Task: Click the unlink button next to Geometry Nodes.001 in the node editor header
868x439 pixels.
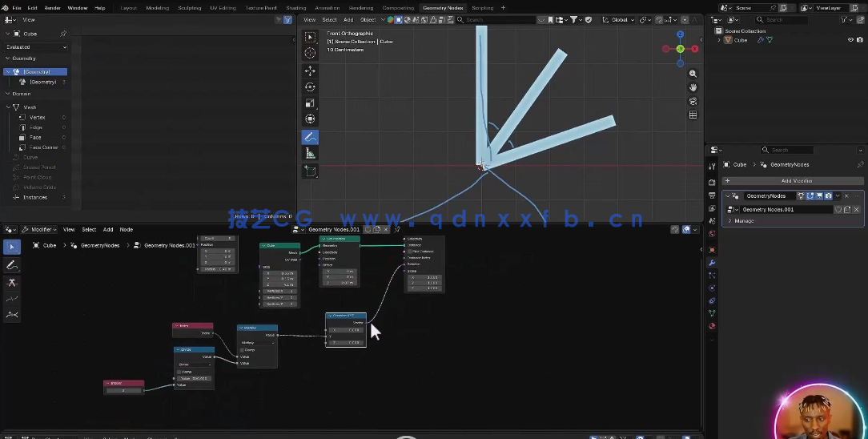Action: [x=386, y=229]
